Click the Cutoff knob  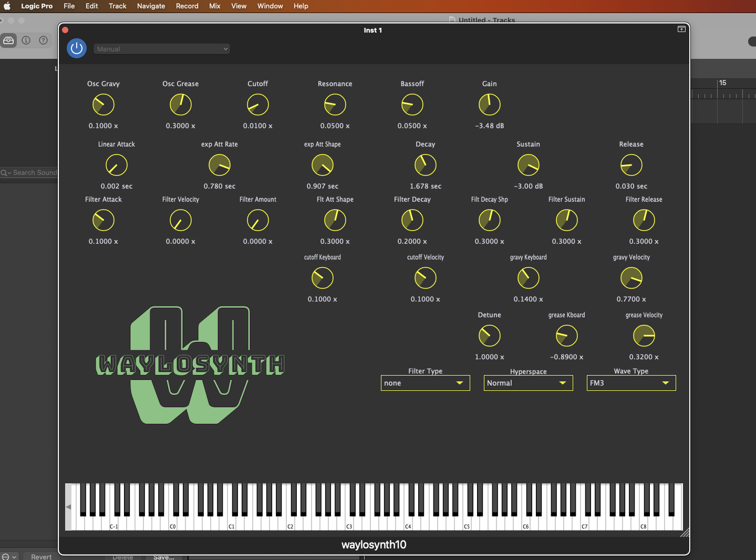258,105
